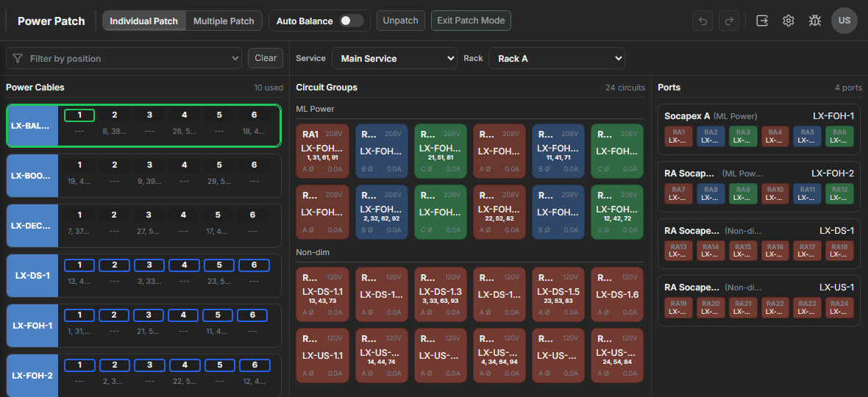The width and height of the screenshot is (868, 397).
Task: Click the RA10 port chip
Action: [x=775, y=193]
